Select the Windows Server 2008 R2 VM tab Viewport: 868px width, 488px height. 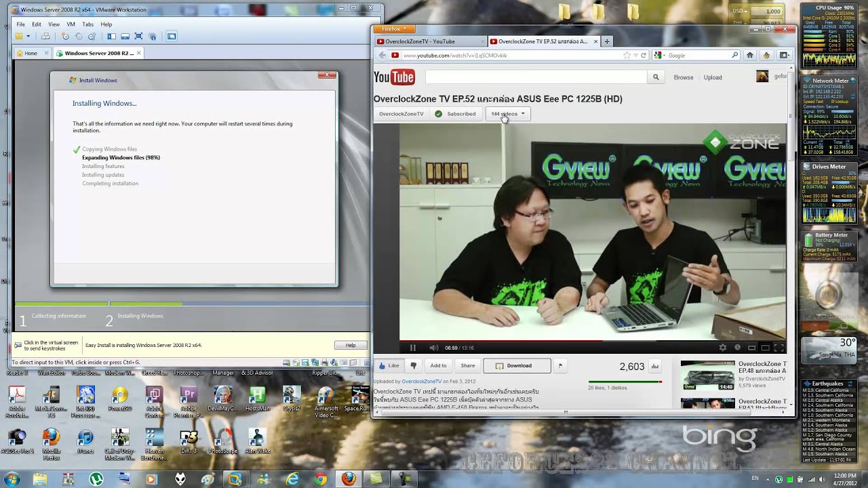click(98, 53)
